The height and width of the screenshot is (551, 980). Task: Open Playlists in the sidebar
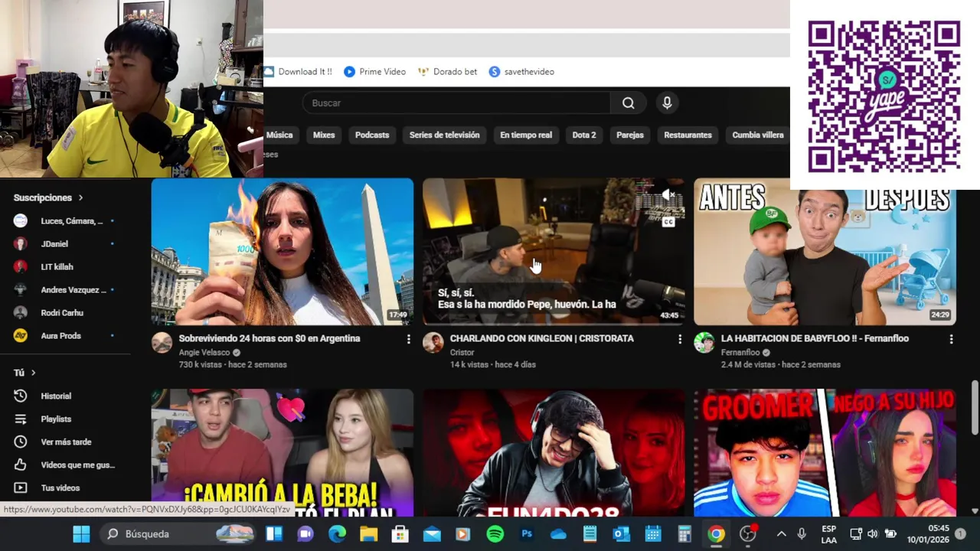pos(56,419)
